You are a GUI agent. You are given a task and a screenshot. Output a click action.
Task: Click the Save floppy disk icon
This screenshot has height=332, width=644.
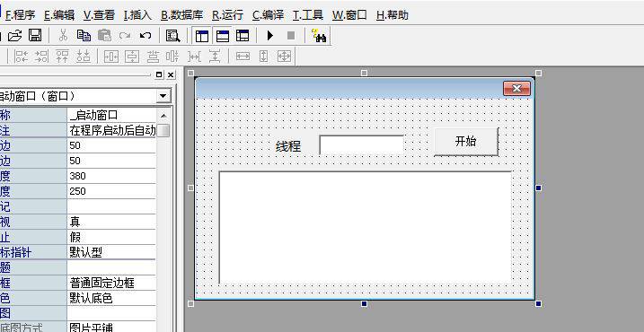[35, 35]
